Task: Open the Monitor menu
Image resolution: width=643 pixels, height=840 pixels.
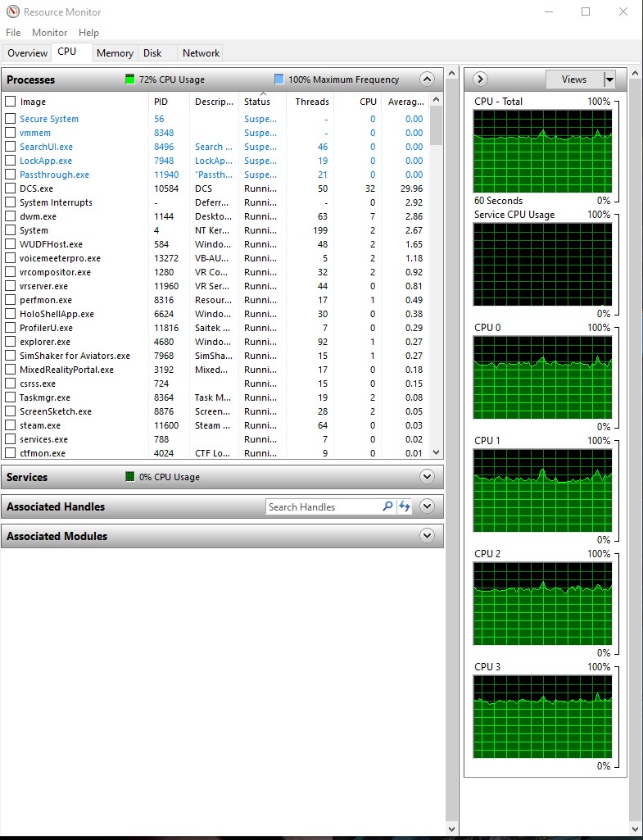Action: (x=49, y=33)
